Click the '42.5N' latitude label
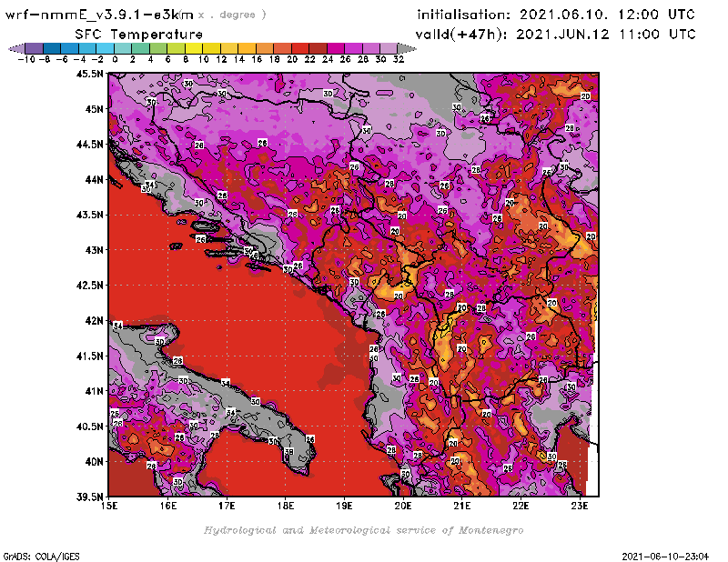 pyautogui.click(x=89, y=286)
